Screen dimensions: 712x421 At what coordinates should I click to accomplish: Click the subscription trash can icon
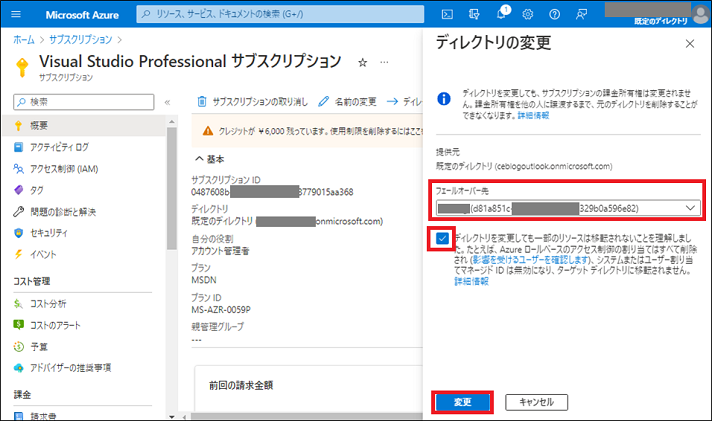[x=202, y=101]
